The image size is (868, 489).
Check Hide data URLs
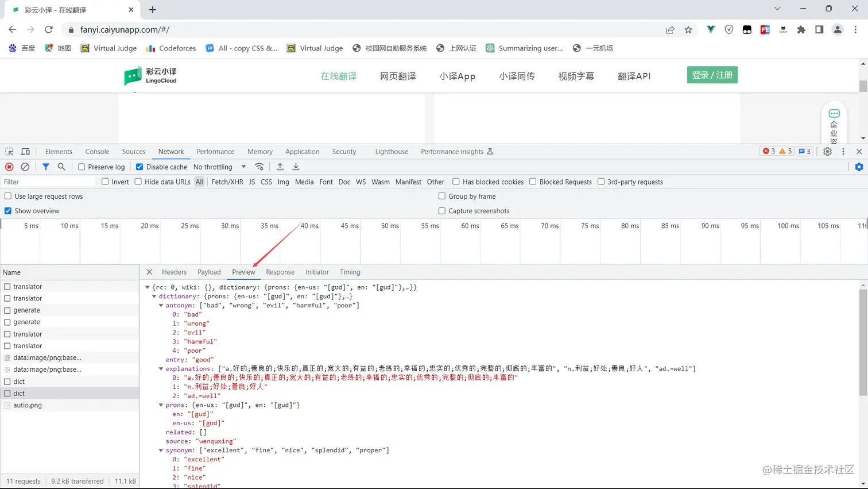click(x=138, y=182)
